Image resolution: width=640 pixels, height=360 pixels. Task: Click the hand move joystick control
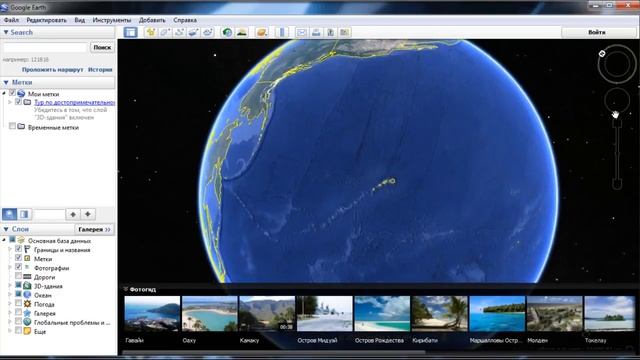tap(616, 100)
